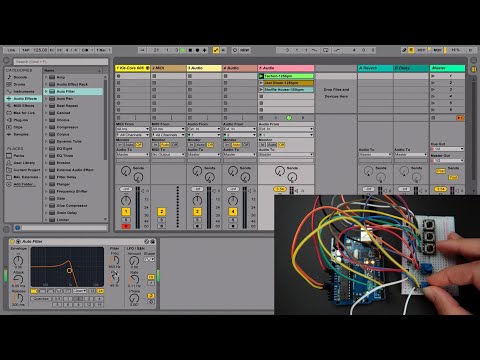Select the Master track header
The width and height of the screenshot is (480, 360).
tap(447, 68)
